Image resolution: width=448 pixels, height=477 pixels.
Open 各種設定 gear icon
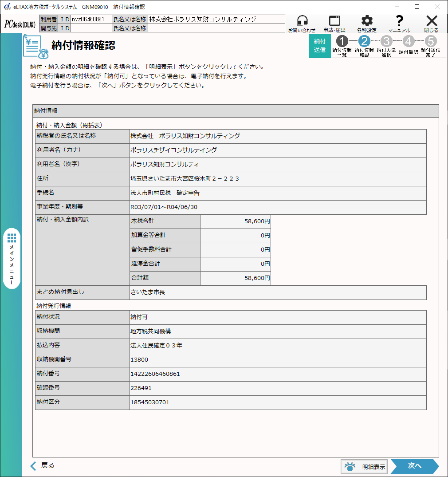pyautogui.click(x=367, y=24)
